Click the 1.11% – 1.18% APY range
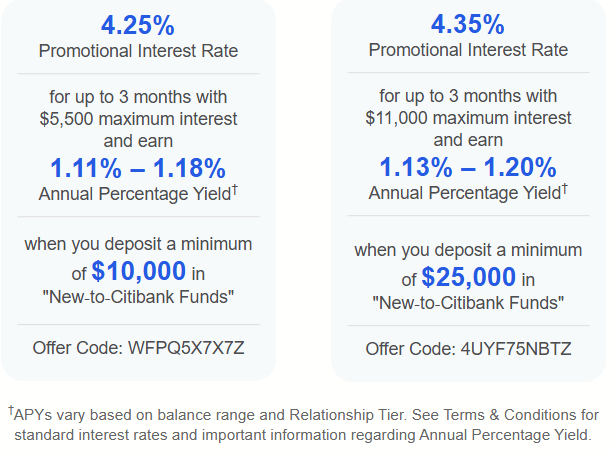The height and width of the screenshot is (453, 613). (x=138, y=168)
